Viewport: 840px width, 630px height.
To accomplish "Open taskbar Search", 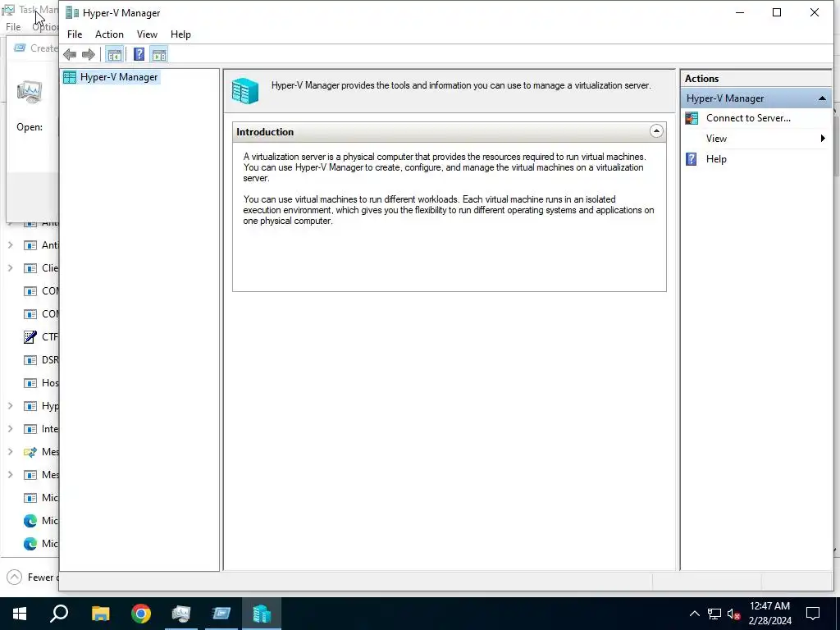I will click(x=59, y=614).
